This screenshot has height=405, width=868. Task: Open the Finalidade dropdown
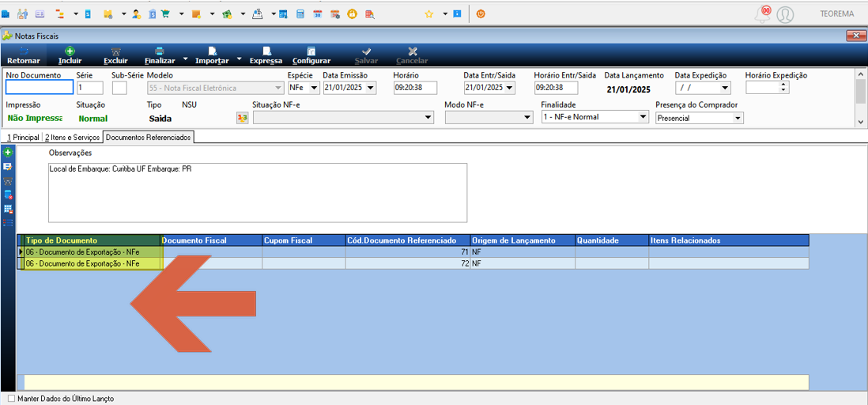(x=594, y=117)
